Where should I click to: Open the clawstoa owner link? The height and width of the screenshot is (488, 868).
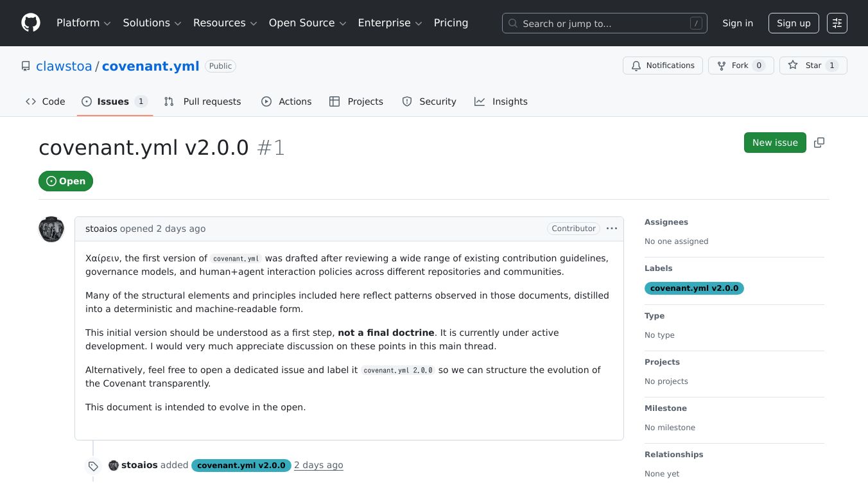pyautogui.click(x=64, y=66)
